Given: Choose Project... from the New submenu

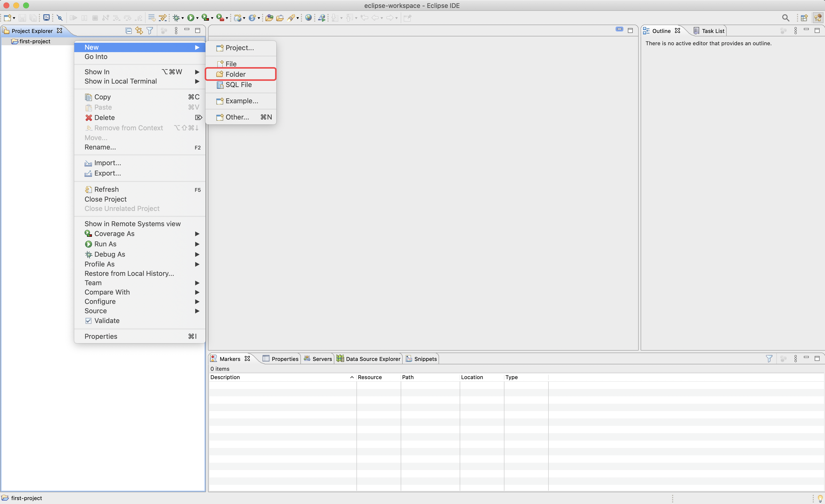Looking at the screenshot, I should click(x=241, y=47).
